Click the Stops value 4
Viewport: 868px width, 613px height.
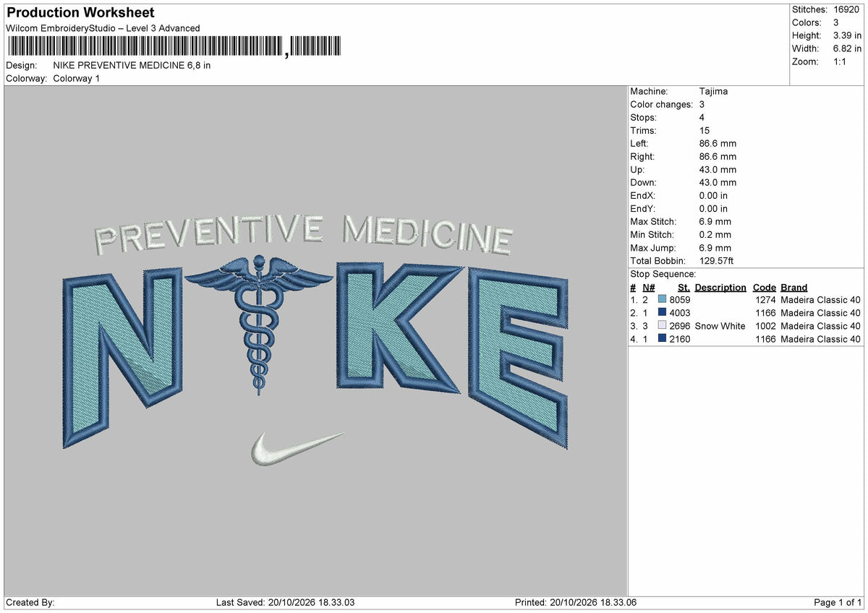[x=702, y=118]
